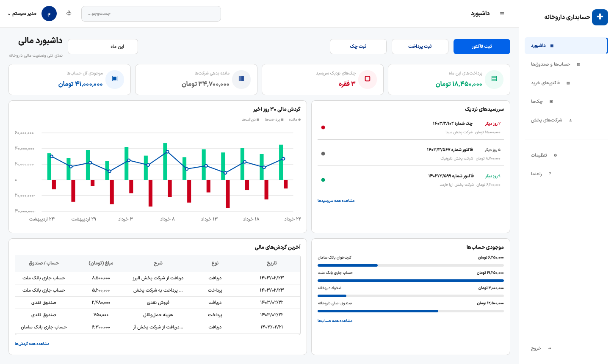This screenshot has height=364, width=614.
Task: Click the ثبت فاکتور button
Action: pos(482,47)
